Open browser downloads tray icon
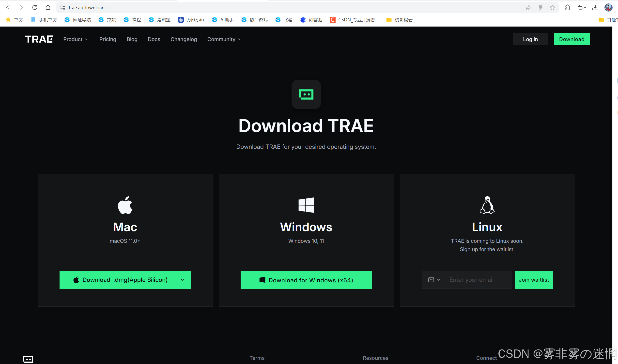 (x=595, y=8)
